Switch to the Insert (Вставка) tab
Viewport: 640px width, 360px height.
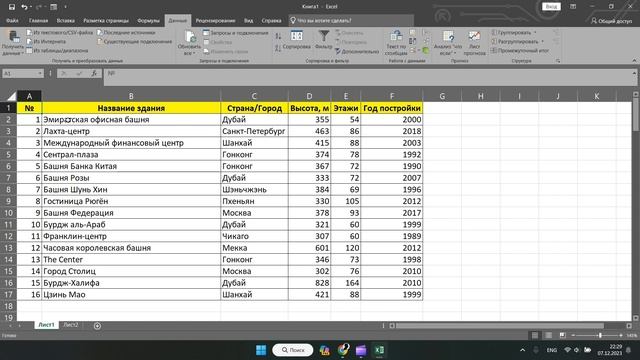(x=66, y=20)
